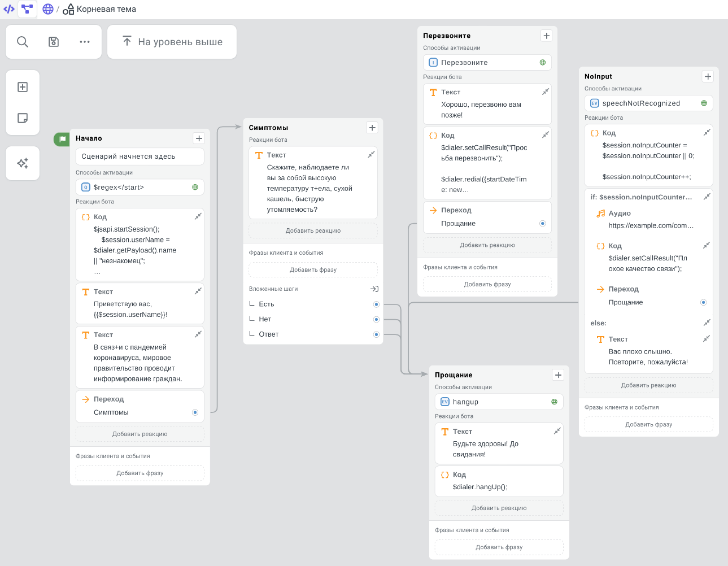Screen dimensions: 728x566
Task: Open the three-dots more options menu
Action: (85, 42)
